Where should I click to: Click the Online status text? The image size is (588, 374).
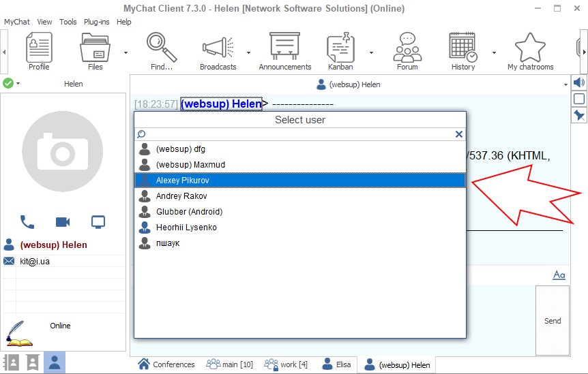click(60, 326)
